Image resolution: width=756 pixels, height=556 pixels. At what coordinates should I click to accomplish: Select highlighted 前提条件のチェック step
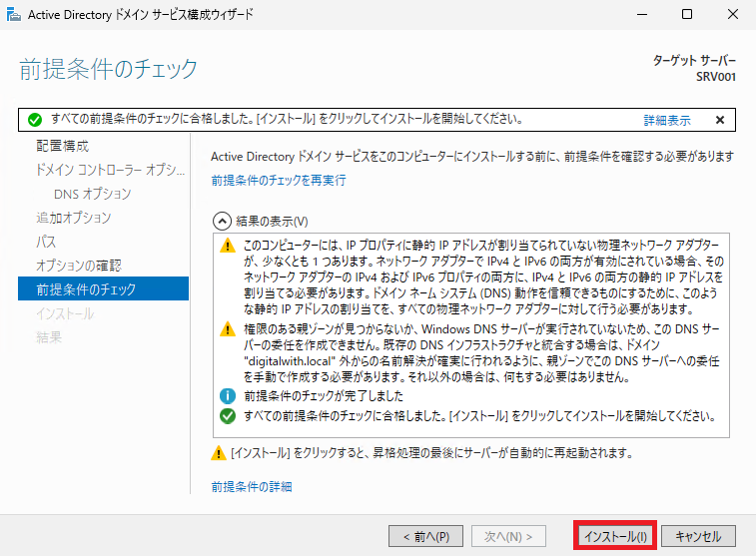[103, 288]
